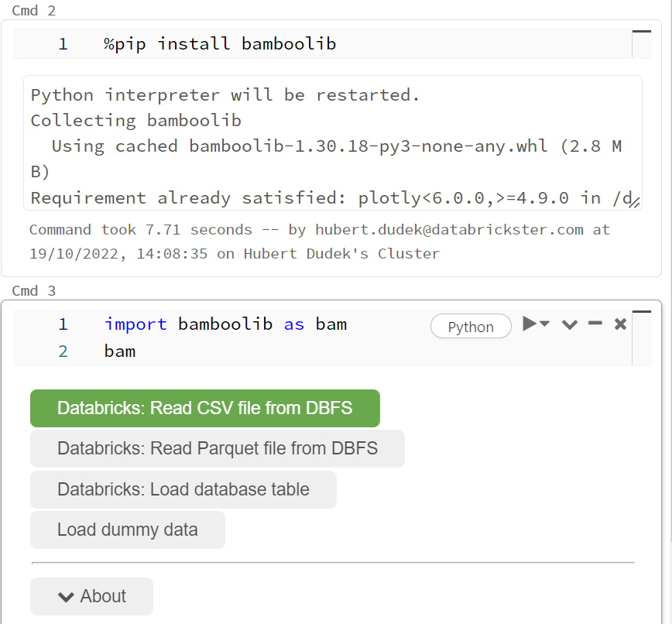The height and width of the screenshot is (624, 672).
Task: Click line number 2 beside the bam statement
Action: 63,351
